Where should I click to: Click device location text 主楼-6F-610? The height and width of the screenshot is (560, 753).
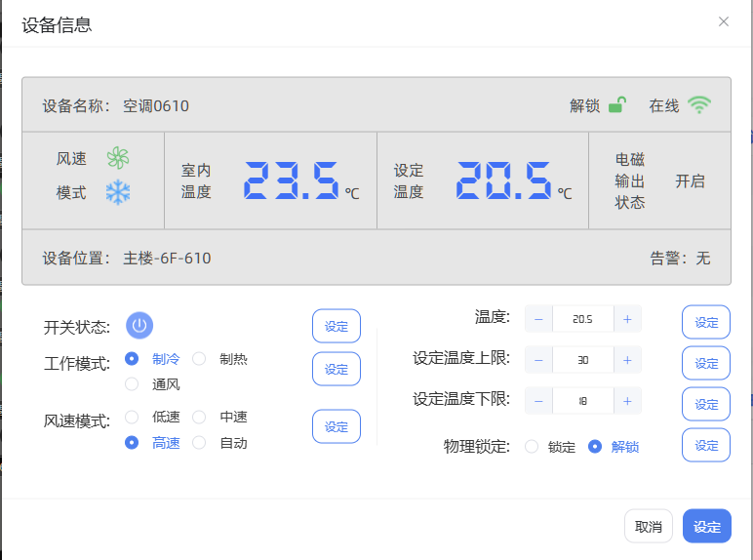pyautogui.click(x=167, y=258)
